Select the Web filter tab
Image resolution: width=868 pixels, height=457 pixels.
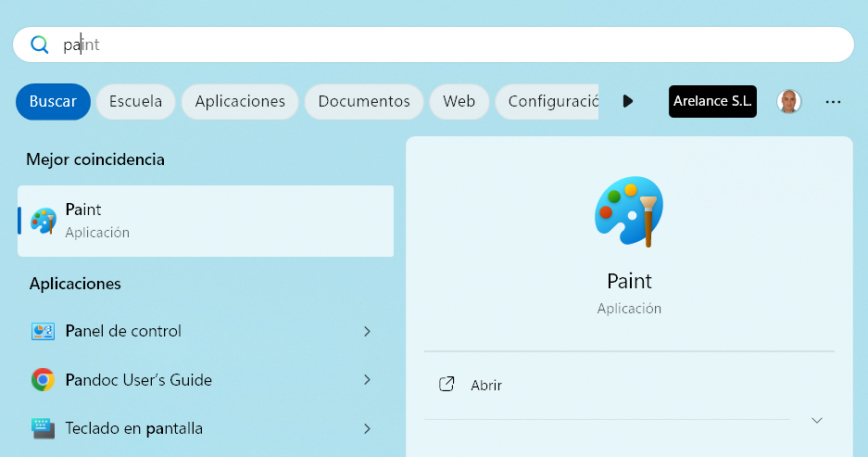[x=459, y=101]
